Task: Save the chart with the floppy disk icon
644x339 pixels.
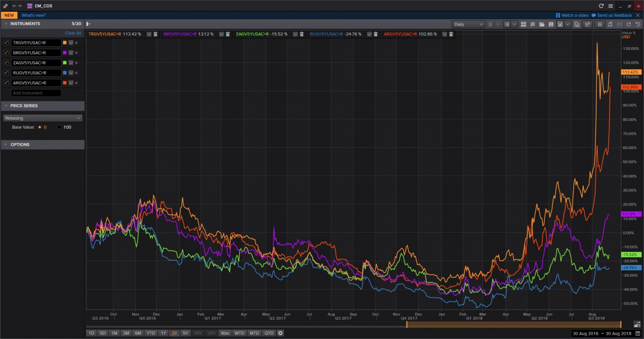Action: pyautogui.click(x=551, y=24)
